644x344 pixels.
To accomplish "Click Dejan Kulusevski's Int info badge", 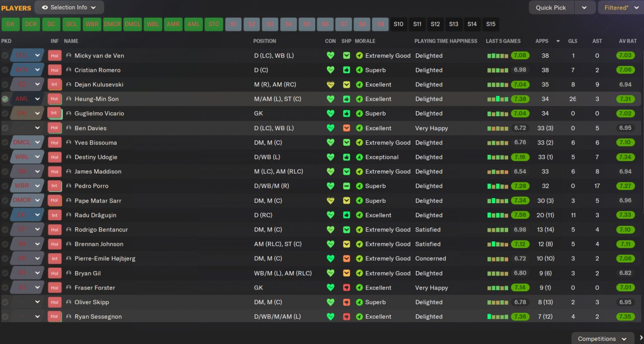I will (54, 84).
